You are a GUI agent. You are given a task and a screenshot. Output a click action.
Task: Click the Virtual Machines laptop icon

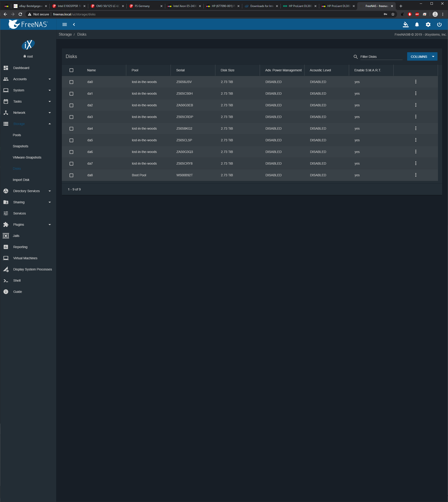[6, 258]
